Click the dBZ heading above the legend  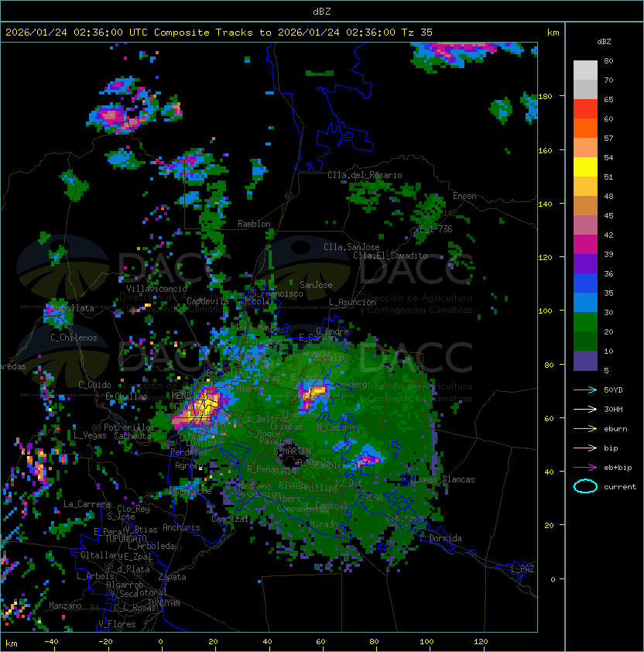point(604,42)
